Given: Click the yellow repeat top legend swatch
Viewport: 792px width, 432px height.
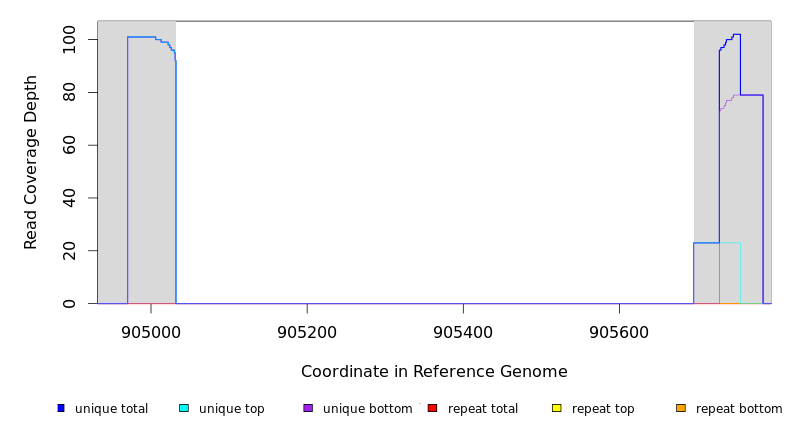Looking at the screenshot, I should [556, 408].
